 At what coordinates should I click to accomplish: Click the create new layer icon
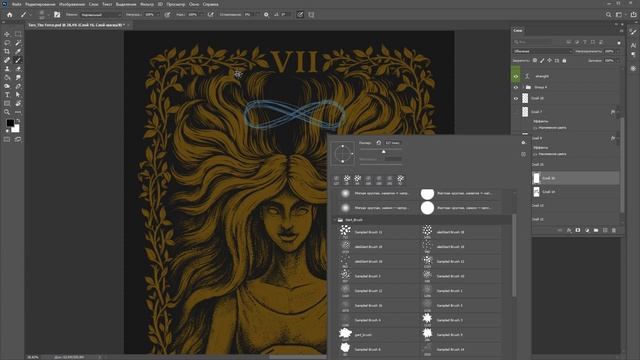click(605, 230)
